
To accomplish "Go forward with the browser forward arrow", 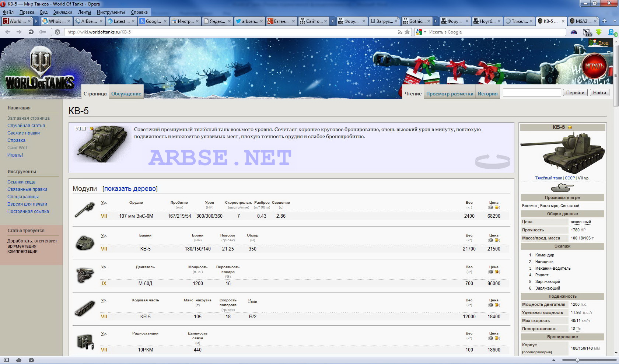I will point(19,32).
